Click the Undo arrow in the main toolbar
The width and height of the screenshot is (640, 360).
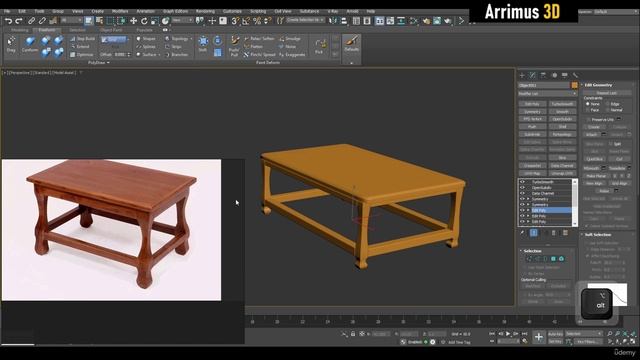click(8, 21)
